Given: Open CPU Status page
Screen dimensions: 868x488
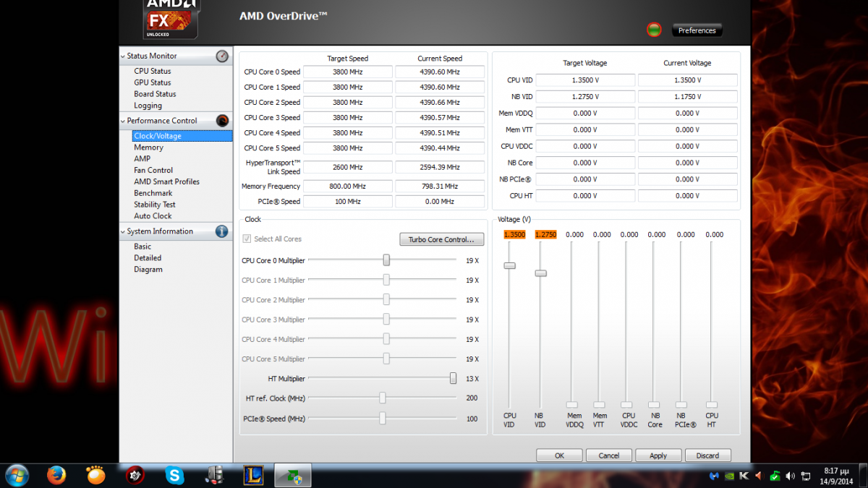Looking at the screenshot, I should (153, 71).
